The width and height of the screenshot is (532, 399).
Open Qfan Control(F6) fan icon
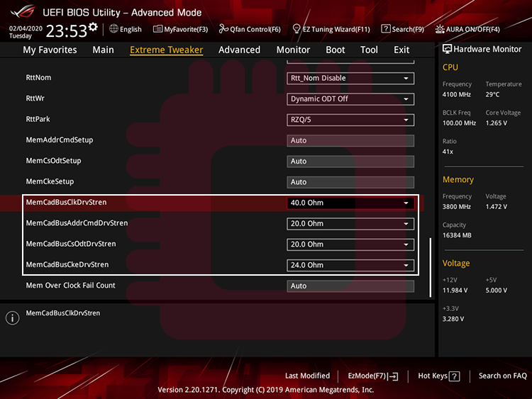click(x=223, y=29)
